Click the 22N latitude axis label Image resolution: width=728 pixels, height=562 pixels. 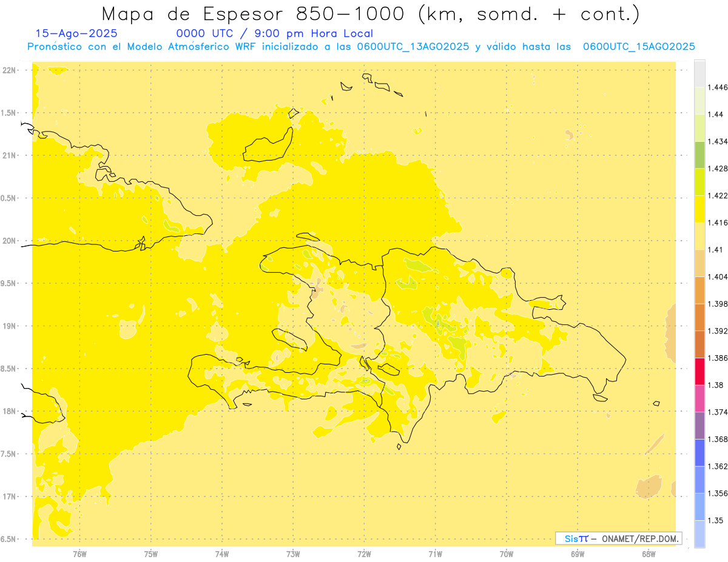pos(9,70)
